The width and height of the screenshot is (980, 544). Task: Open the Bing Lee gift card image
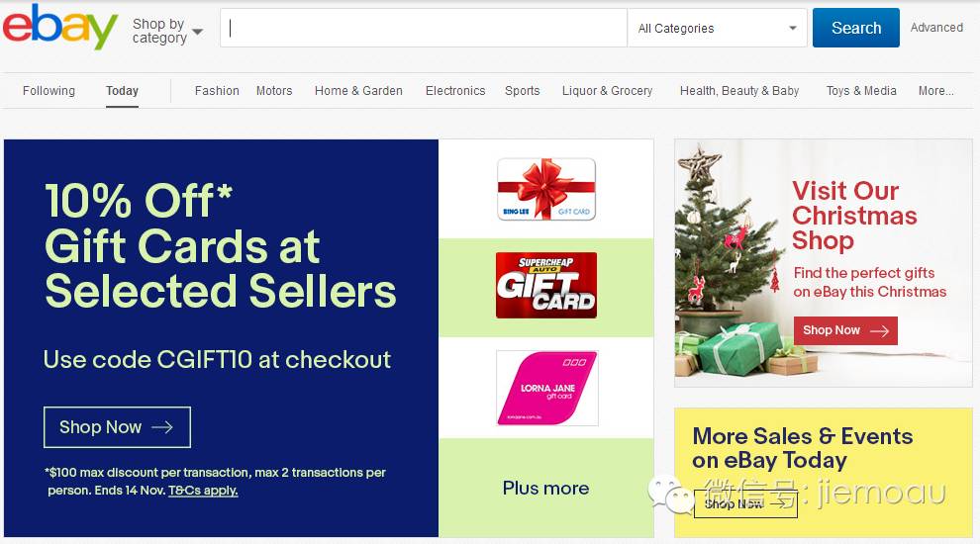546,189
